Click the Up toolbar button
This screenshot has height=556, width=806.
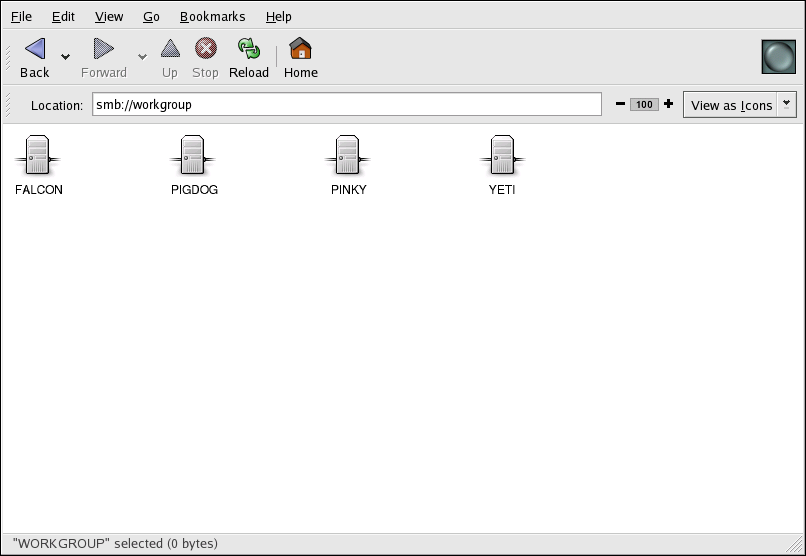(170, 49)
